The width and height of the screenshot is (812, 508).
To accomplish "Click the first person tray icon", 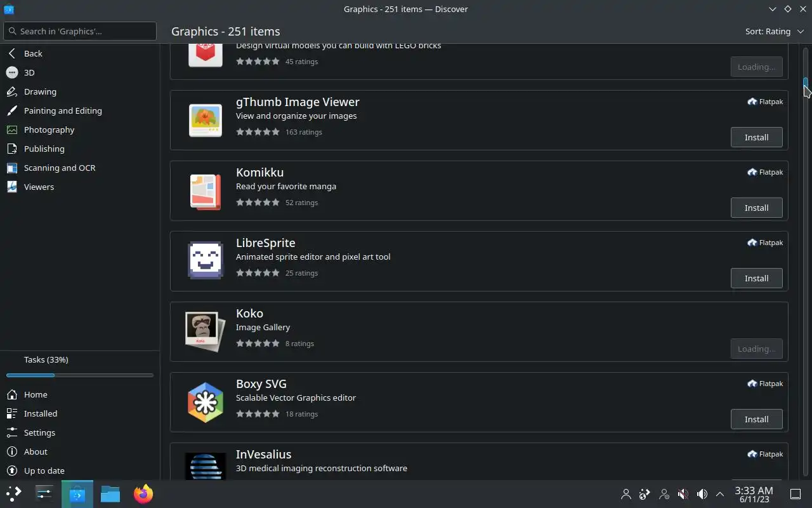I will tap(626, 493).
